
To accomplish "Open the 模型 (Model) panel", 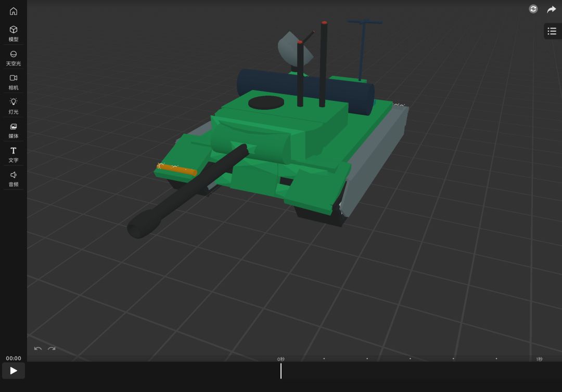I will point(13,34).
